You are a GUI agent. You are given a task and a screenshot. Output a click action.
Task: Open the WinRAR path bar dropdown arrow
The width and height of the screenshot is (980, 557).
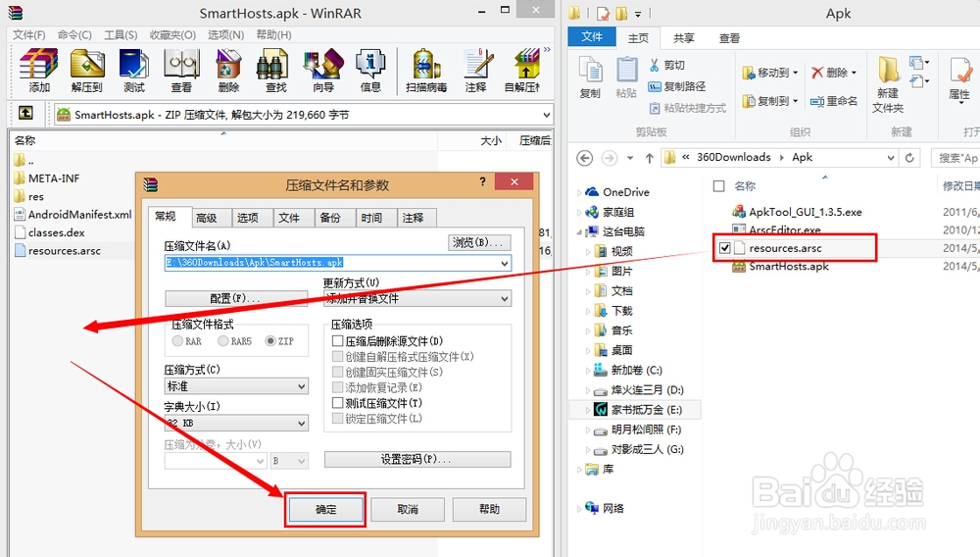546,115
